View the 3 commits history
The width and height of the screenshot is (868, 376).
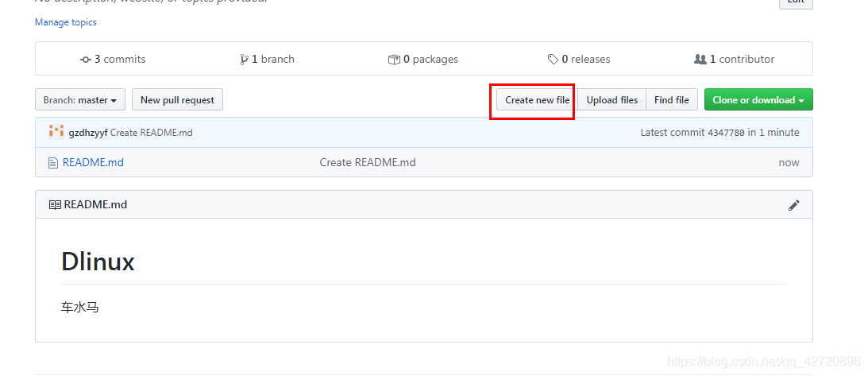[x=113, y=60]
